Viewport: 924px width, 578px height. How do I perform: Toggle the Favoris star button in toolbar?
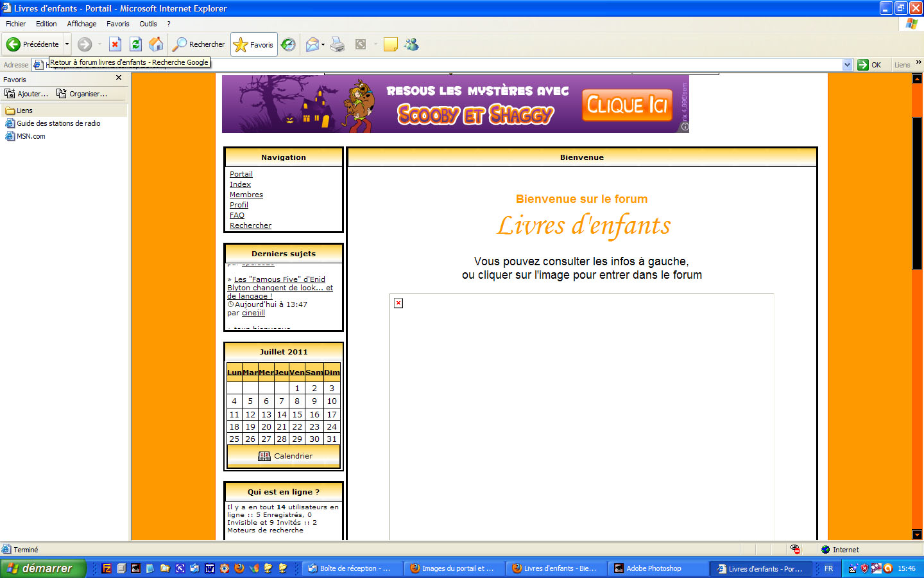tap(254, 45)
